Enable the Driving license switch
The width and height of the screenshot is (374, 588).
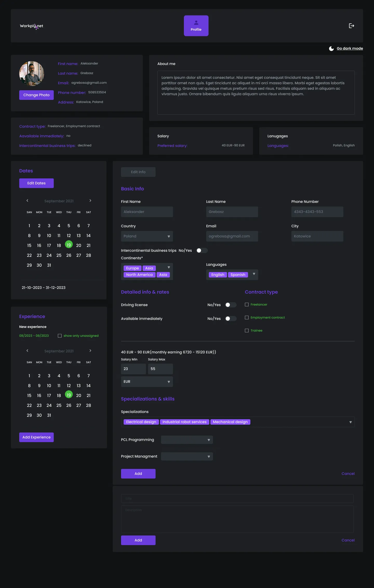click(x=230, y=305)
